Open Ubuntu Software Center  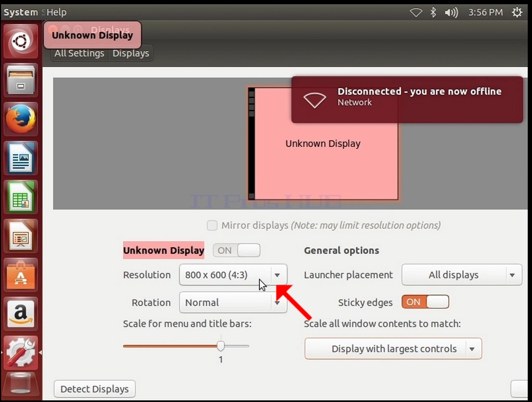coord(21,275)
